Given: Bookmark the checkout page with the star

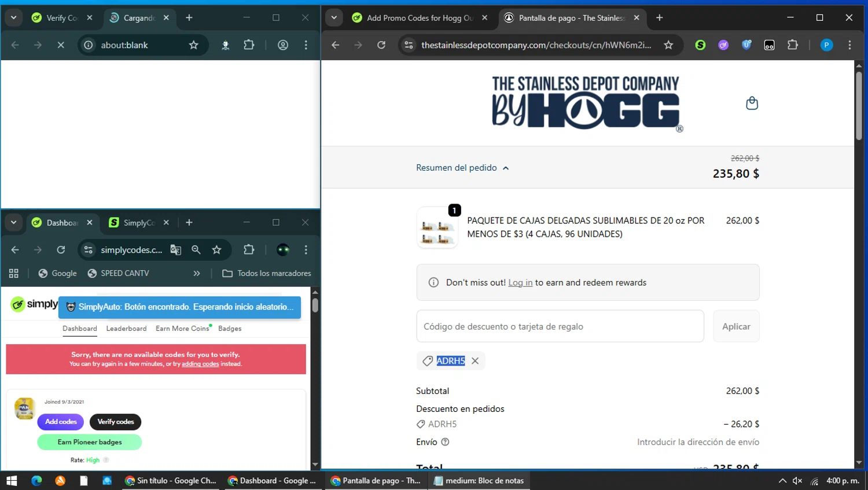Looking at the screenshot, I should coord(668,45).
